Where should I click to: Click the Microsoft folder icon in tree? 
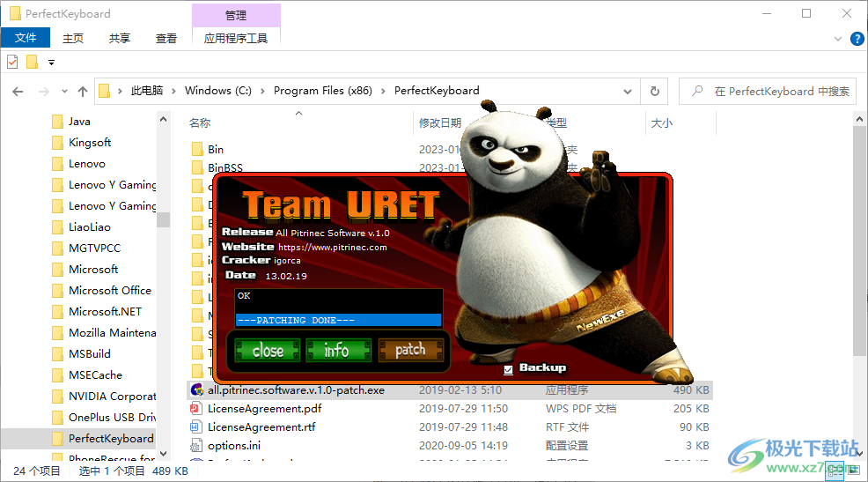click(57, 270)
